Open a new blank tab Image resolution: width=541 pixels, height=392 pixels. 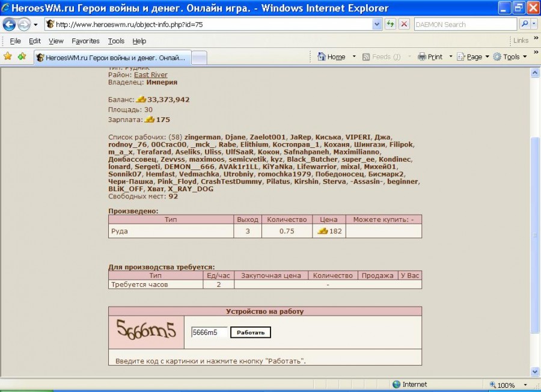199,58
